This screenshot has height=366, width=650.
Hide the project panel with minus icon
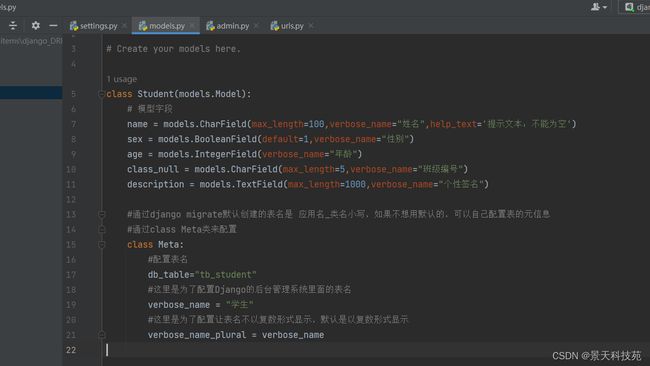pyautogui.click(x=53, y=26)
